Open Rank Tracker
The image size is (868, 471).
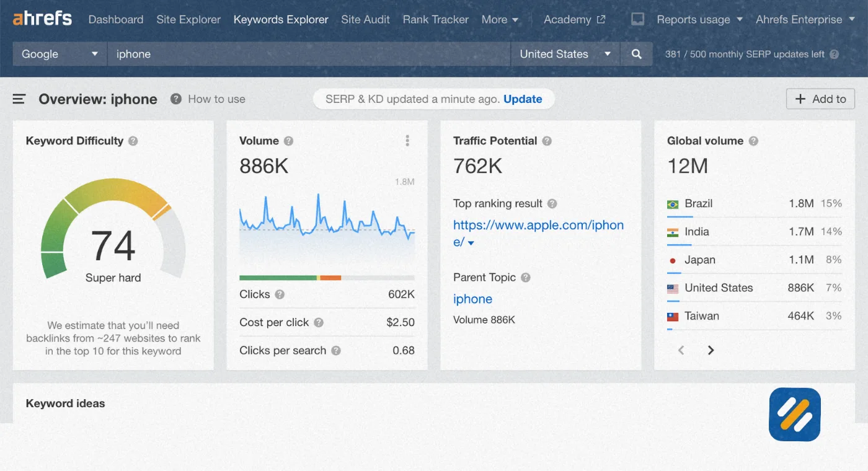click(x=436, y=19)
